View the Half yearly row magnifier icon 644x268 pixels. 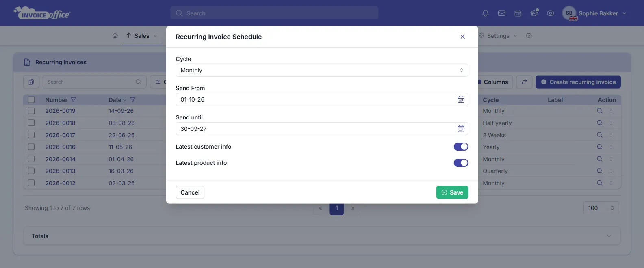coord(599,123)
